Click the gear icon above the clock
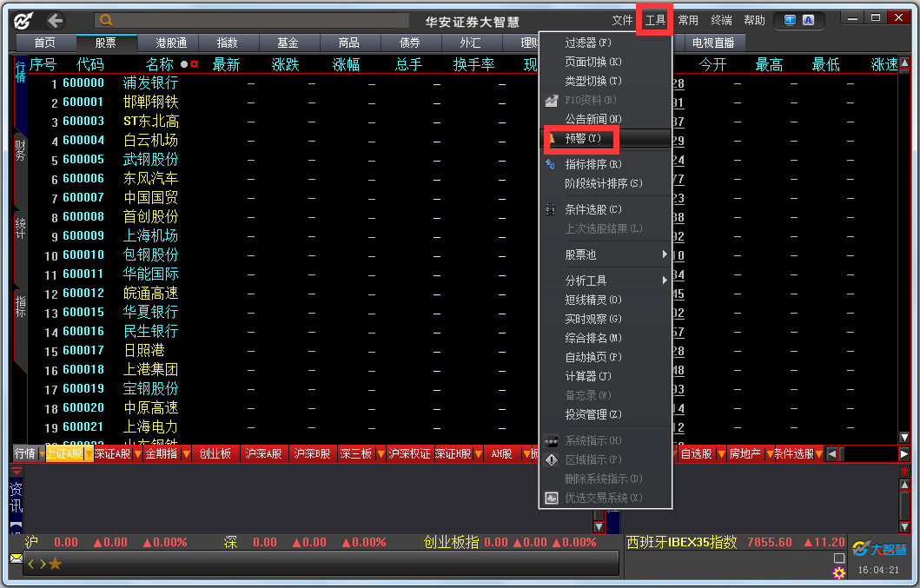 pyautogui.click(x=839, y=572)
